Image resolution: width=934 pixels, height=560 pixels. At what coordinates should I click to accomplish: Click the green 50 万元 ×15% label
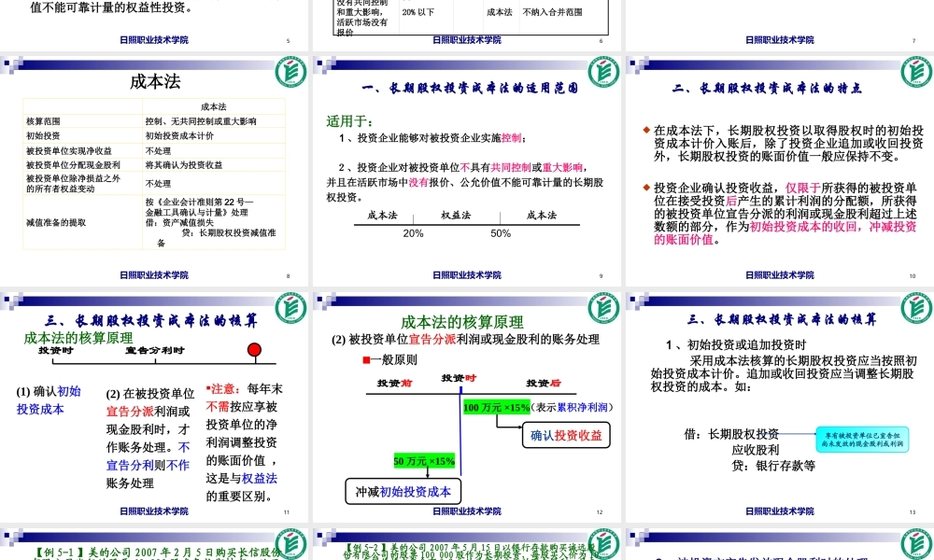[424, 461]
